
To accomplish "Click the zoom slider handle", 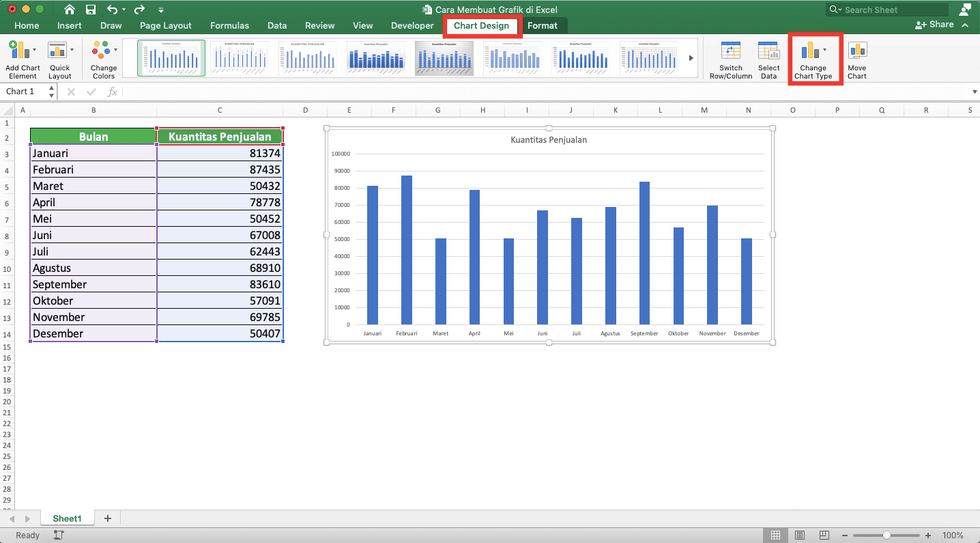I will (887, 535).
